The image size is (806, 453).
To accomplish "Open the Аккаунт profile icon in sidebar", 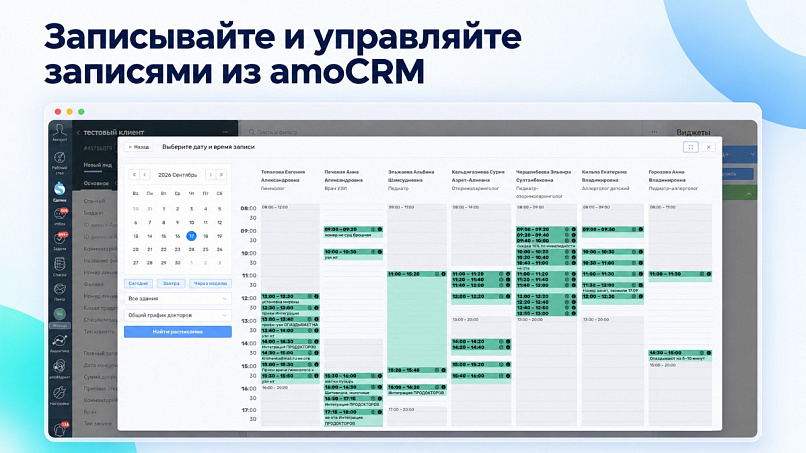I will point(60,132).
